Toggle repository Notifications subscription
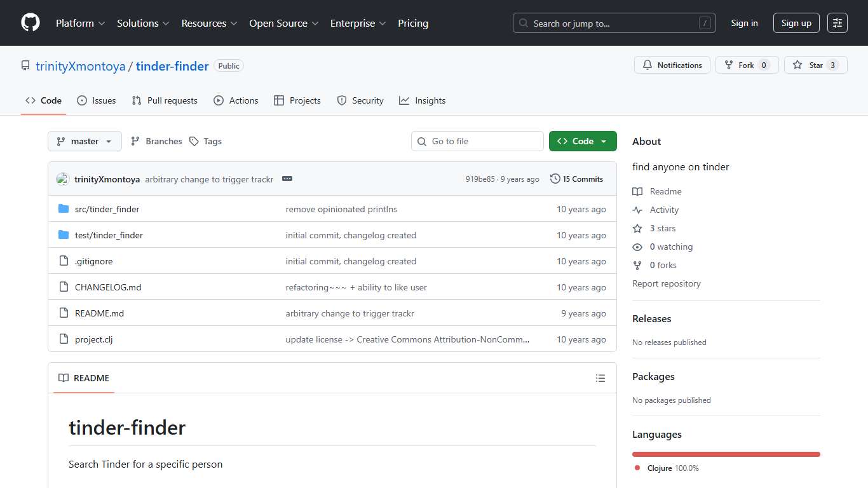Viewport: 868px width, 488px height. pyautogui.click(x=672, y=65)
